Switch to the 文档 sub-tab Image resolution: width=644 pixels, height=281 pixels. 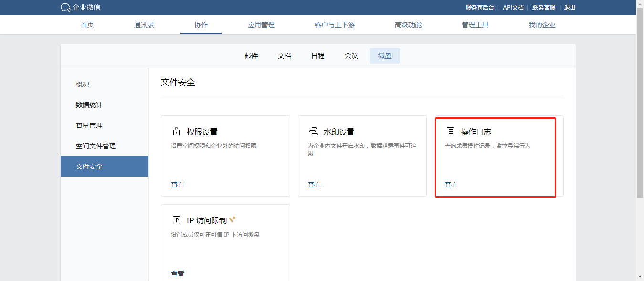285,56
